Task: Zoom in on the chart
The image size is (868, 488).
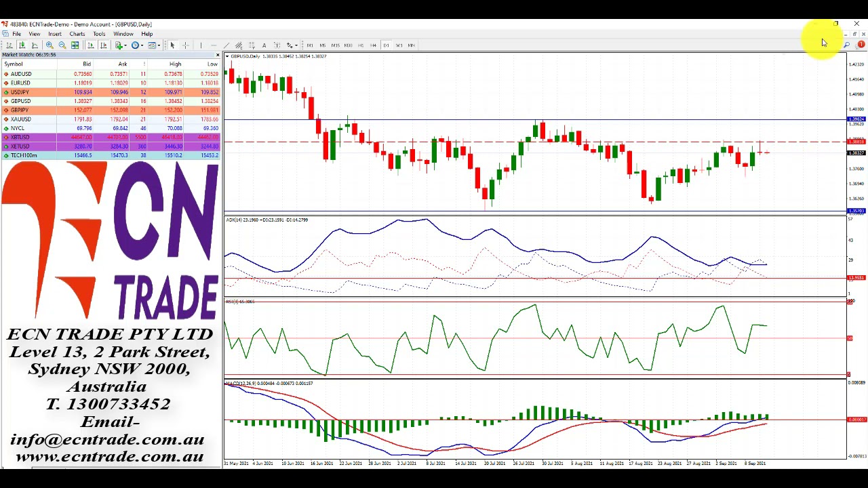Action: 50,45
